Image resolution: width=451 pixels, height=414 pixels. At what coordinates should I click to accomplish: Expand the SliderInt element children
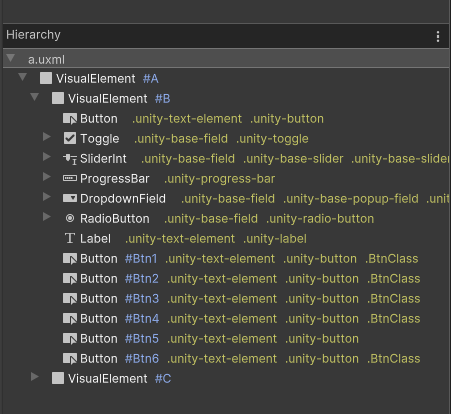point(47,157)
